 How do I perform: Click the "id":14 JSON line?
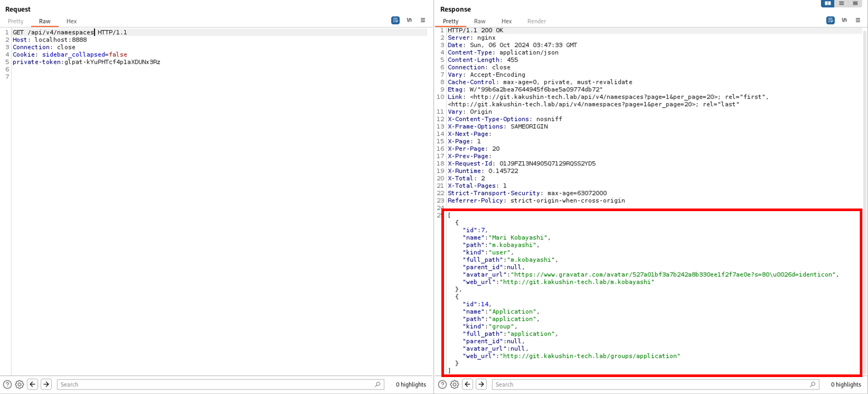[477, 304]
